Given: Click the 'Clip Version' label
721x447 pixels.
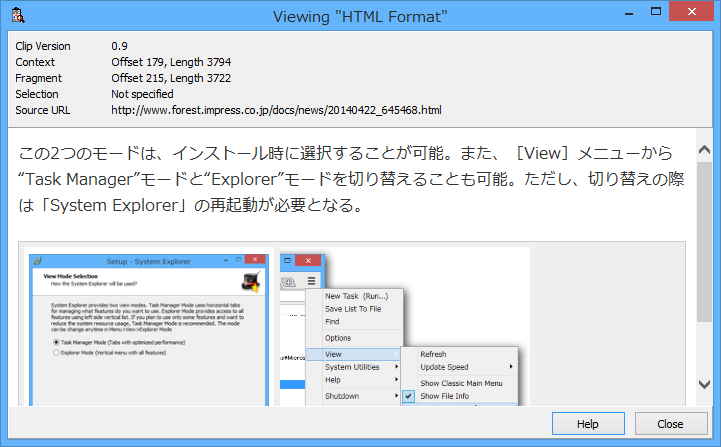Looking at the screenshot, I should click(43, 46).
